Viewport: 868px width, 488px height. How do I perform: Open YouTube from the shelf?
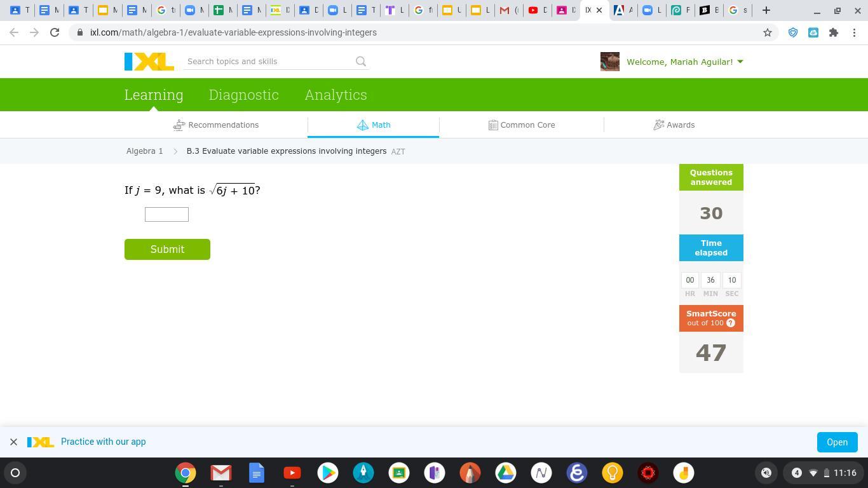click(x=292, y=473)
